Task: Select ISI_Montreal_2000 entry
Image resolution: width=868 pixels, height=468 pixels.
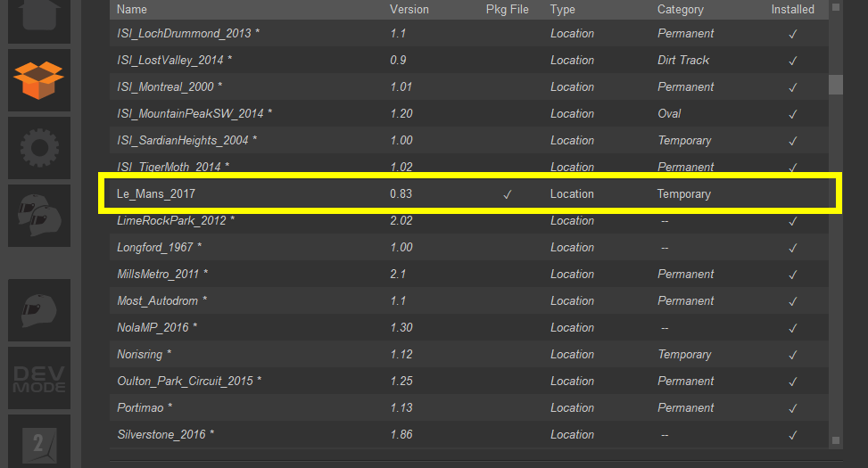Action: coord(469,86)
